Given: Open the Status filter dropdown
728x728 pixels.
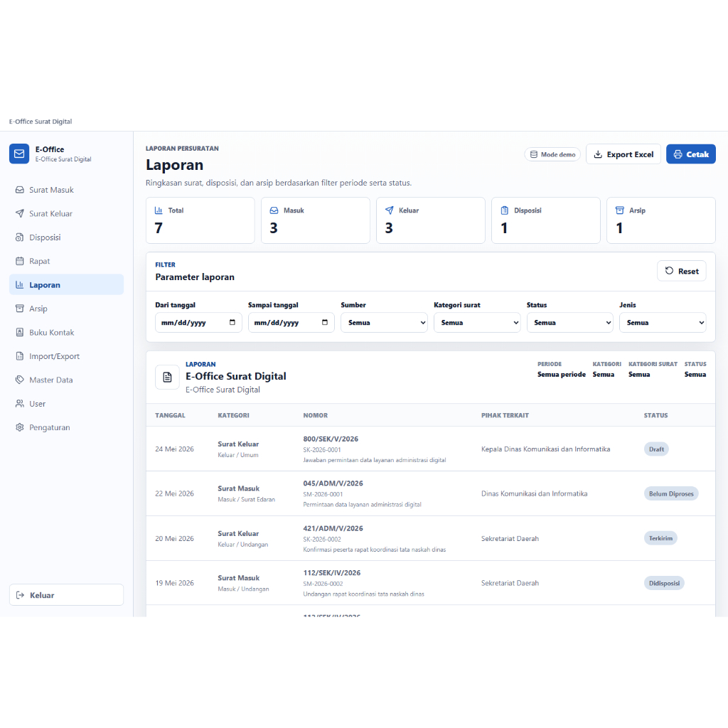Looking at the screenshot, I should tap(569, 323).
